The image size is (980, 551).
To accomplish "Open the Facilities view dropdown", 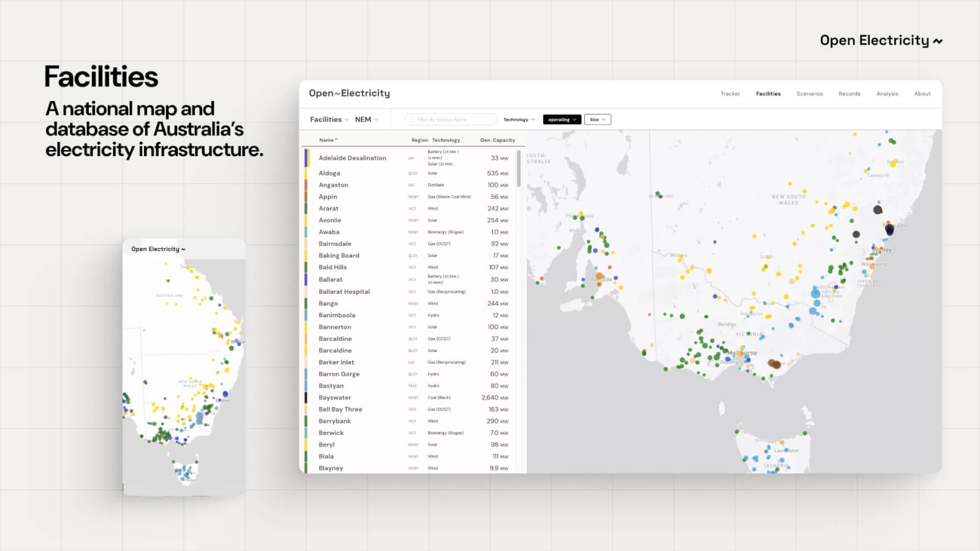I will click(x=329, y=119).
